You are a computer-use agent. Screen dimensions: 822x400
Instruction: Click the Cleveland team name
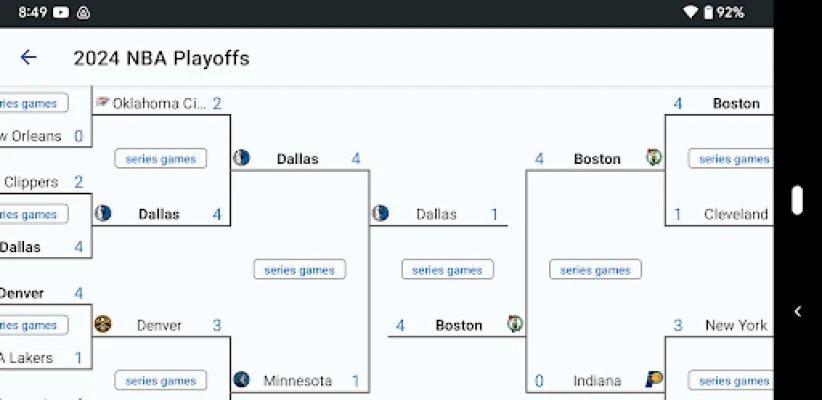point(736,214)
